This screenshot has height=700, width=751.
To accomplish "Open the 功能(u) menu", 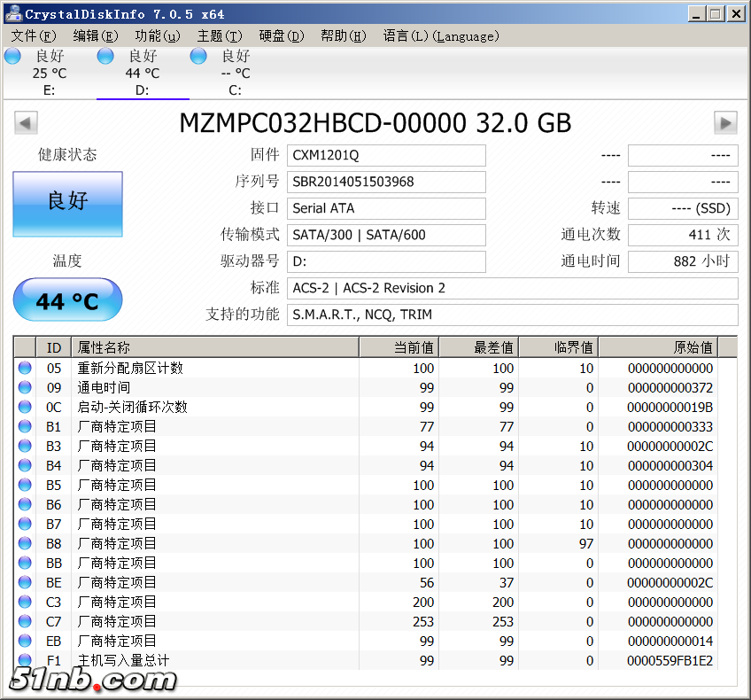I will coord(158,36).
